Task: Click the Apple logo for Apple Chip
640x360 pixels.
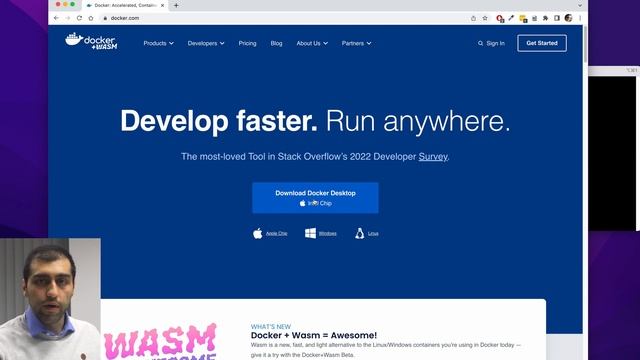Action: (258, 233)
